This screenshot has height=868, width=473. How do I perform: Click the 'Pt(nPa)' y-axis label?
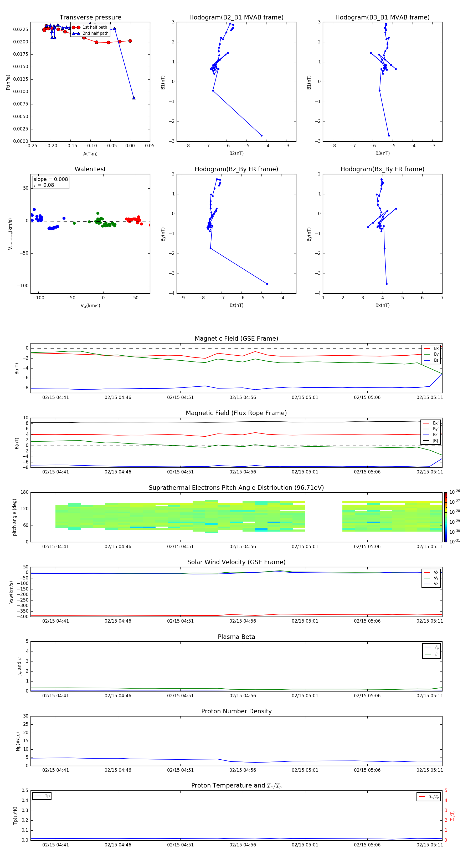coord(8,82)
